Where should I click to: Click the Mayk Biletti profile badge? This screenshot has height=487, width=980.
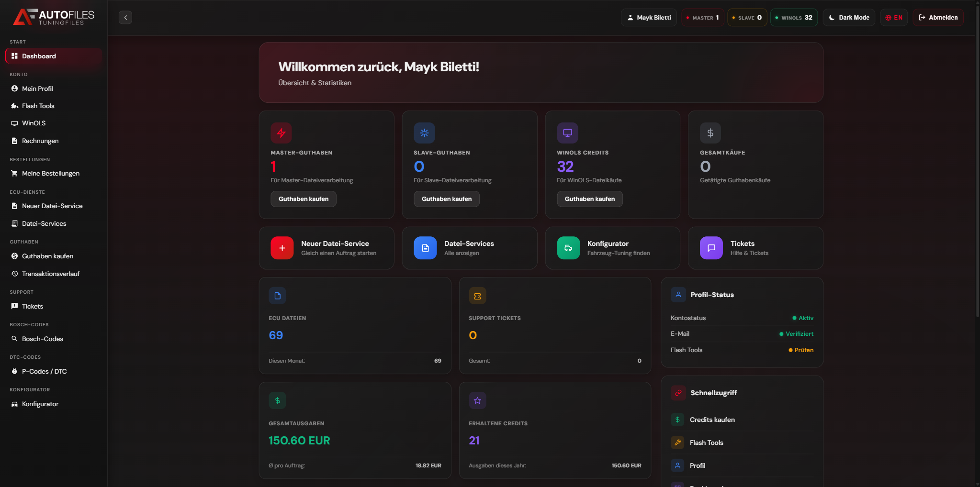click(648, 17)
